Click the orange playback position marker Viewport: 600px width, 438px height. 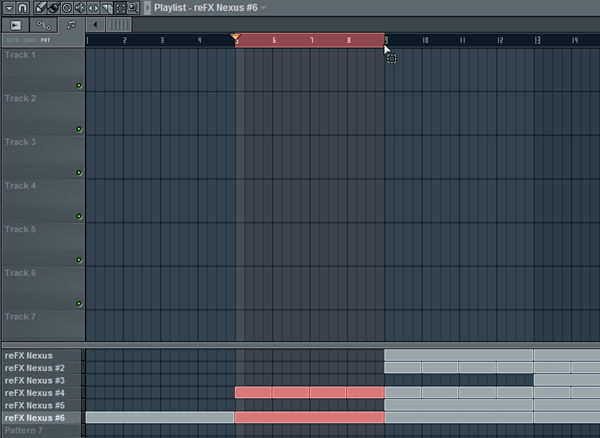point(236,39)
